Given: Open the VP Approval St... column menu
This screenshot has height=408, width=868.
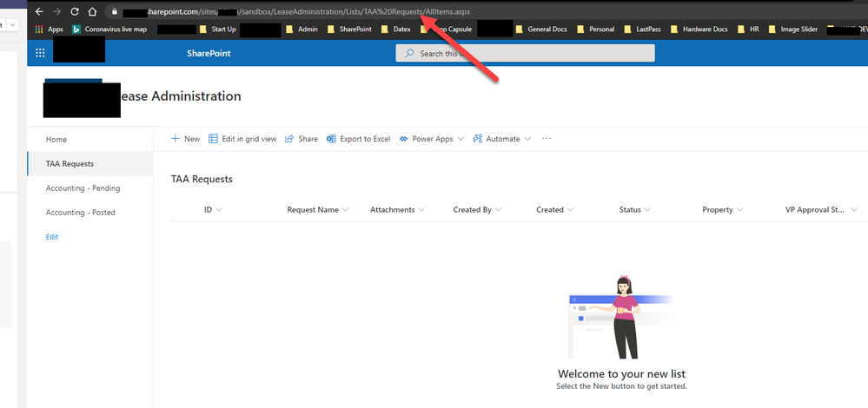Looking at the screenshot, I should [x=821, y=209].
